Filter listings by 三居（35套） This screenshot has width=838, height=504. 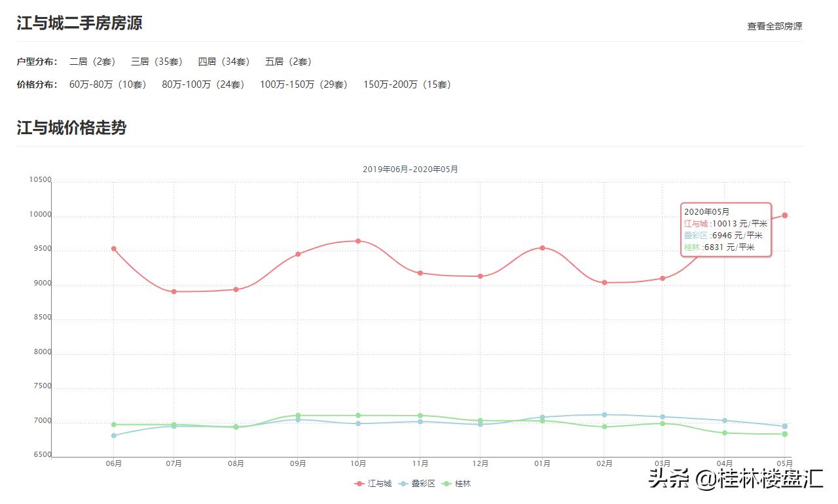pos(156,62)
